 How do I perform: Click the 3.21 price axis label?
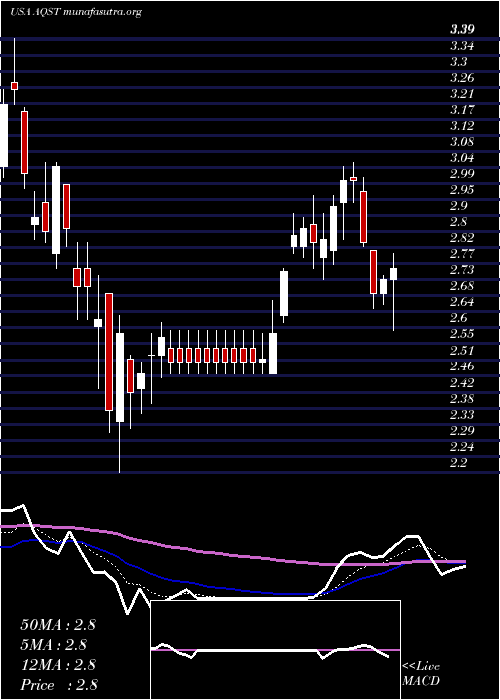point(462,94)
